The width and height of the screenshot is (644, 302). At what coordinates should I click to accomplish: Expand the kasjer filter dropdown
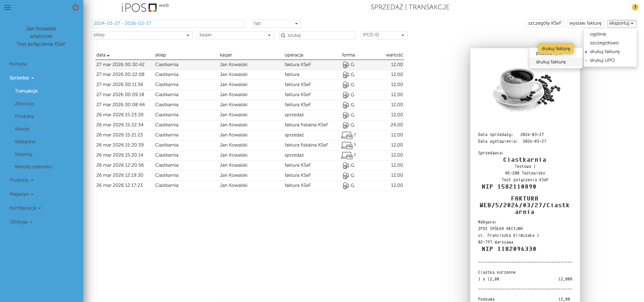(x=236, y=35)
